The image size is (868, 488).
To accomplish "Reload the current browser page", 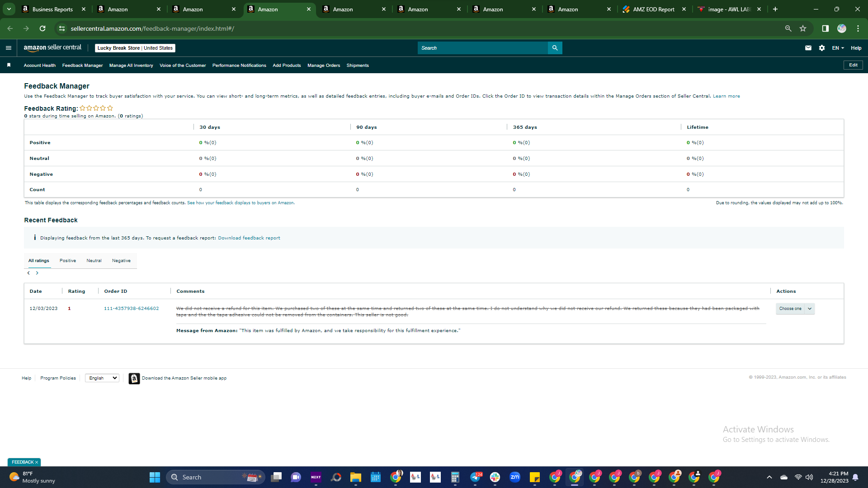I will click(x=42, y=28).
